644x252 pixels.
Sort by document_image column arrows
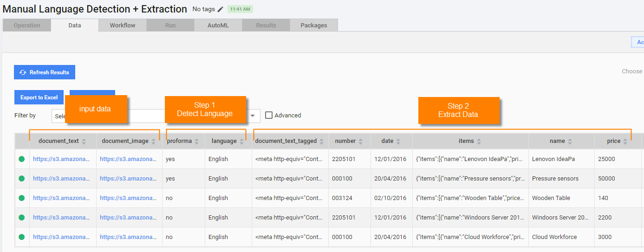coord(154,141)
